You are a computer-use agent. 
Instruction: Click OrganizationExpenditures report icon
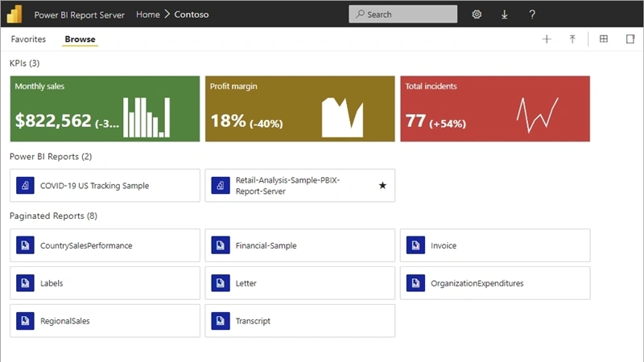(415, 283)
